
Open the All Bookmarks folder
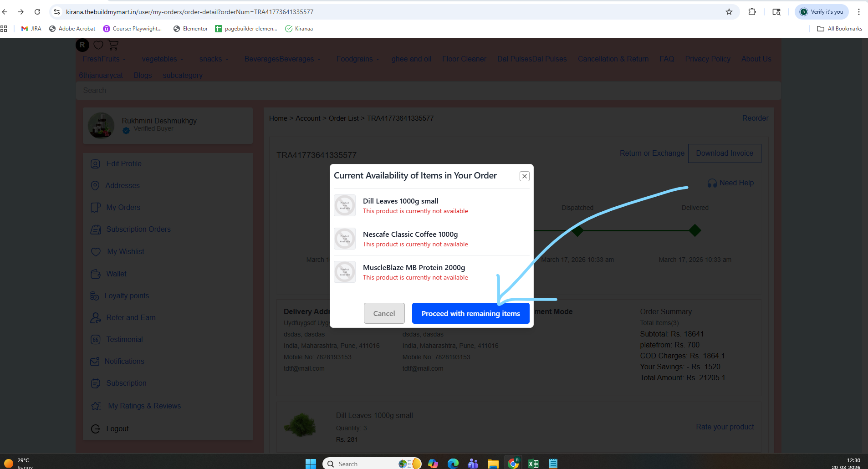[x=839, y=29]
